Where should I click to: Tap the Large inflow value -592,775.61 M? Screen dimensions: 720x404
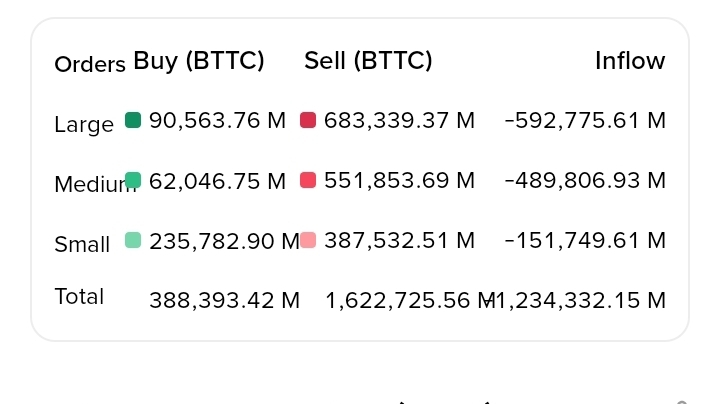tap(585, 121)
